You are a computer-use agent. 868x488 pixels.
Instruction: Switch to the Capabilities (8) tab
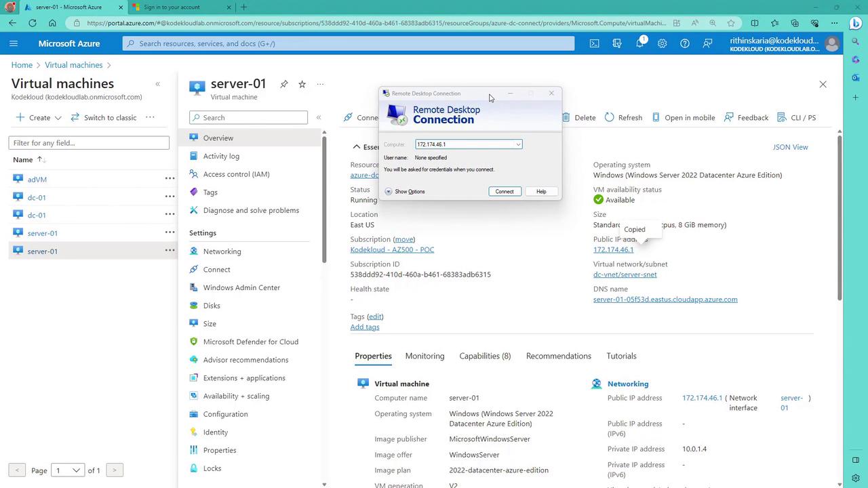click(485, 356)
